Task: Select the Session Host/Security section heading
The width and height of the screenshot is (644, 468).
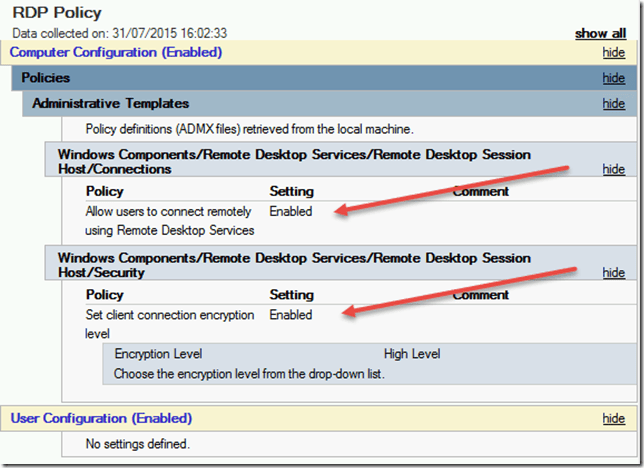Action: pyautogui.click(x=294, y=265)
